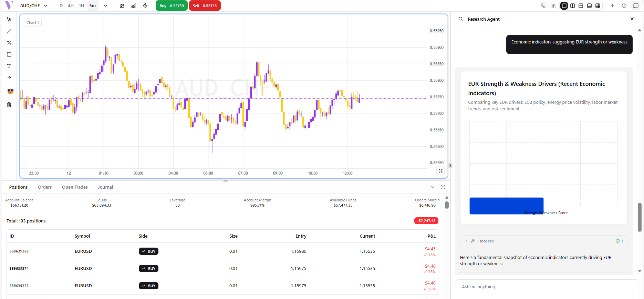Activate the text annotation tool
Image resolution: width=644 pixels, height=299 pixels.
click(9, 66)
